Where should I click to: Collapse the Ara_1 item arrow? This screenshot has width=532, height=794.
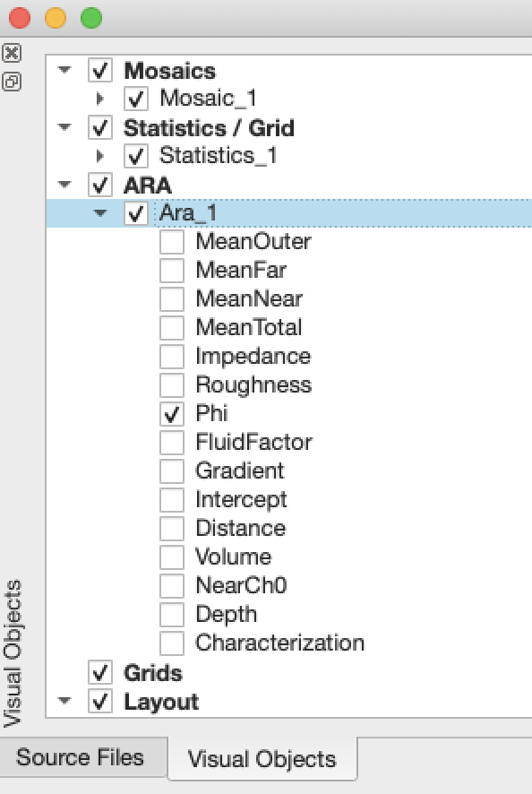(100, 213)
